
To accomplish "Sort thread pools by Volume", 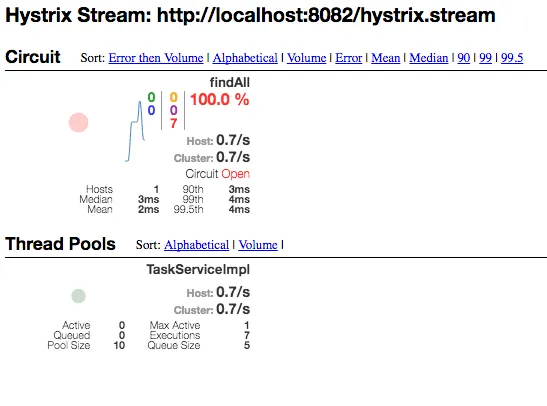I will pyautogui.click(x=258, y=245).
